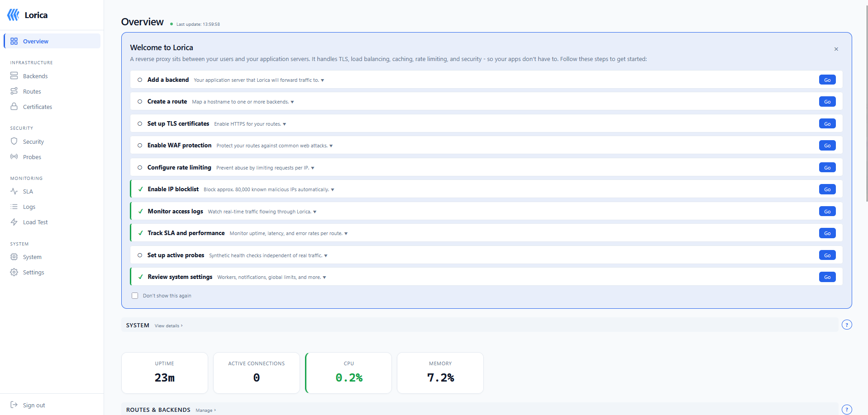
Task: Open Load Test from the sidebar
Action: (x=52, y=222)
